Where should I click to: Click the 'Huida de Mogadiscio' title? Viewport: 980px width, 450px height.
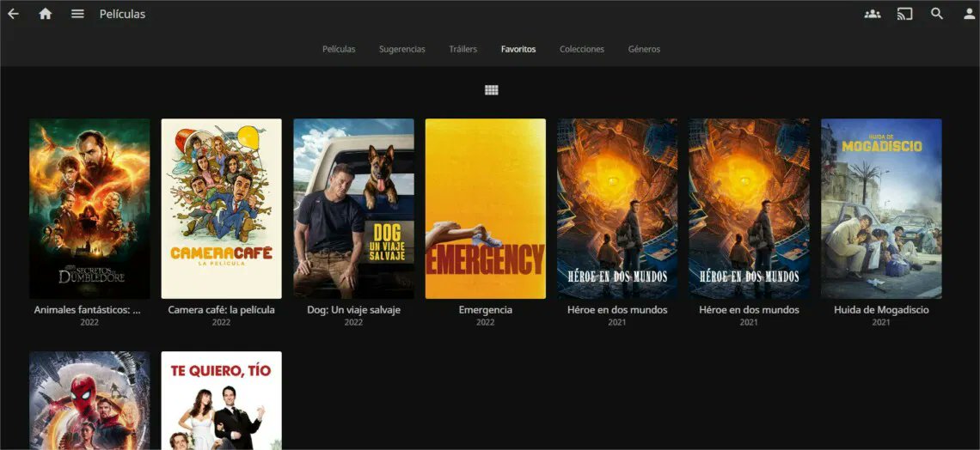[881, 310]
